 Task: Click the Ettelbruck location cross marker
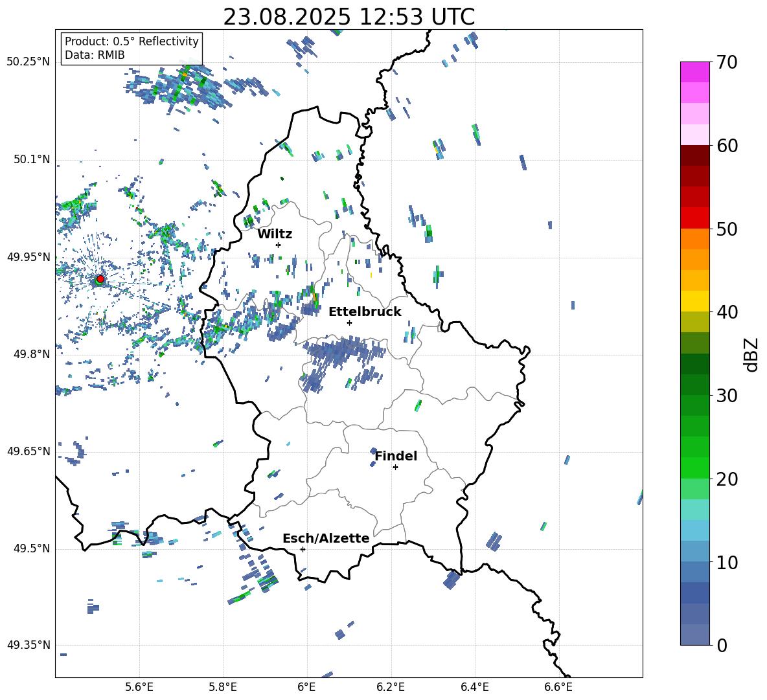click(x=349, y=322)
